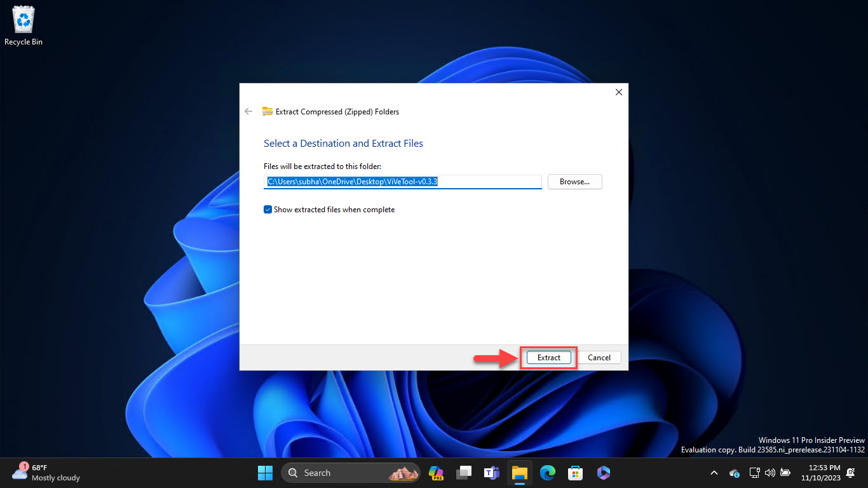
Task: Open the Microsoft 365 app taskbar icon
Action: (x=604, y=473)
